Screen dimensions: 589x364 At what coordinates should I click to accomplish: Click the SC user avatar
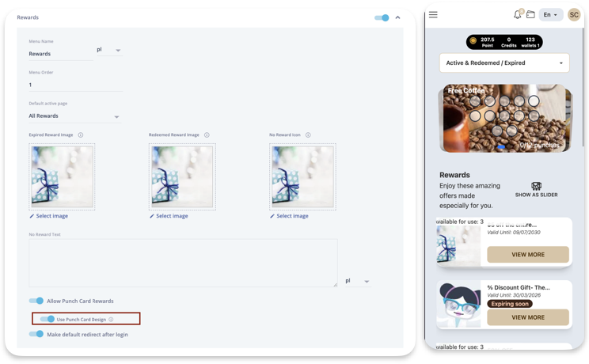pos(574,15)
